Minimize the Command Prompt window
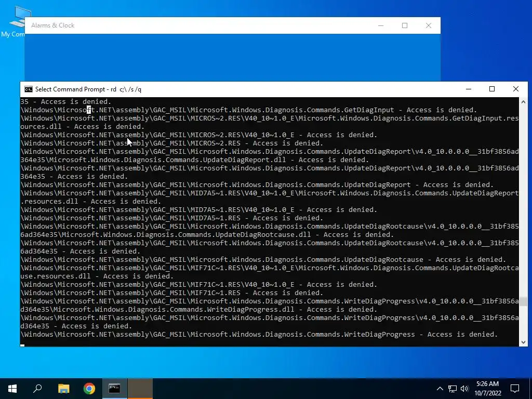The width and height of the screenshot is (532, 399). (469, 89)
